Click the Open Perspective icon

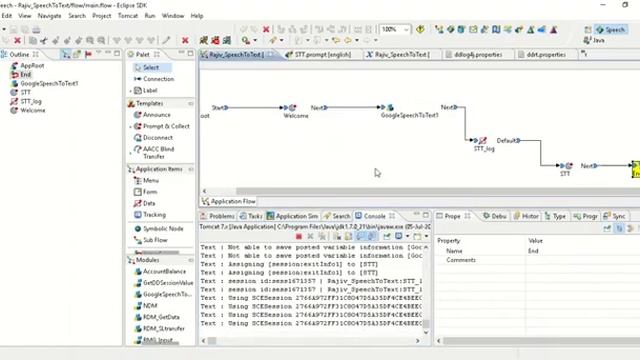588,29
